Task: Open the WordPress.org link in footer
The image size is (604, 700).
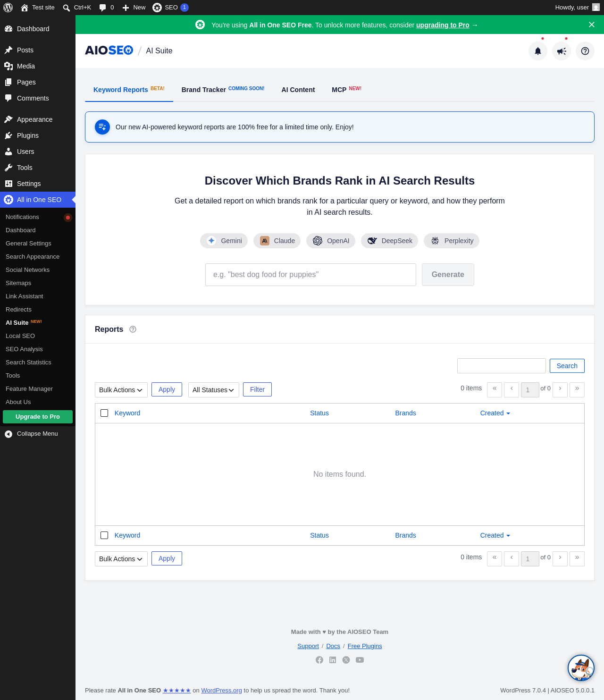Action: coord(221,691)
